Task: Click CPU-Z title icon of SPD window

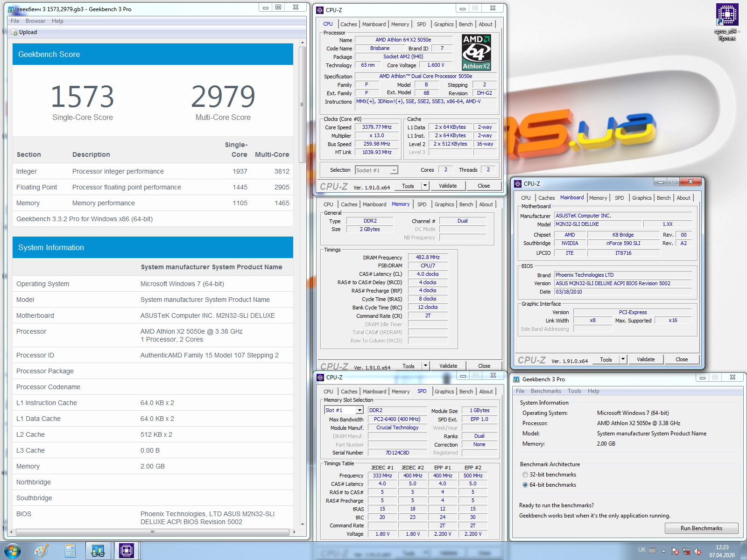Action: 320,377
